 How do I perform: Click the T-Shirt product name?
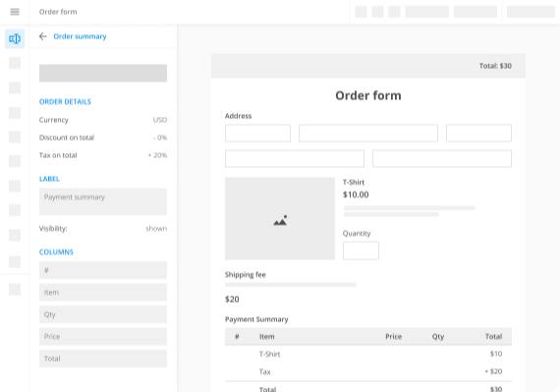[354, 183]
